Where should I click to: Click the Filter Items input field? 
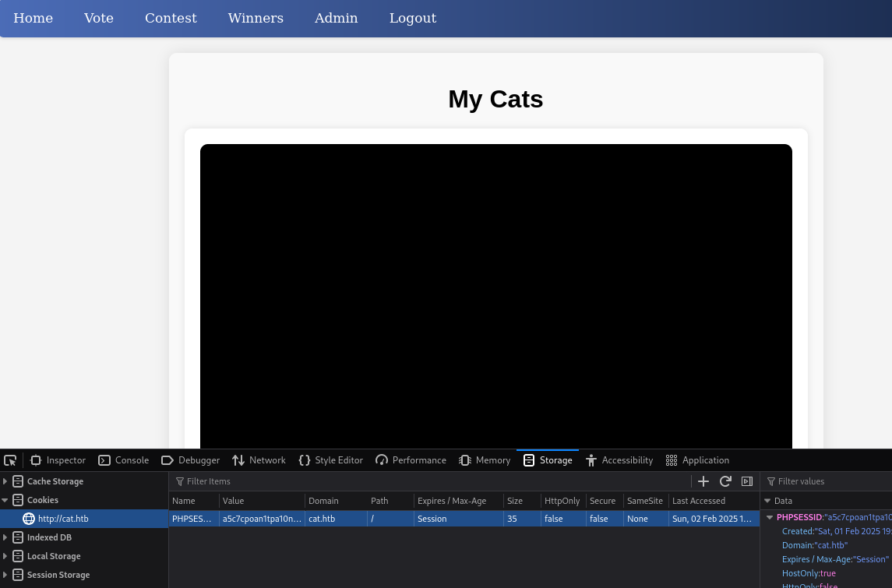pos(428,481)
